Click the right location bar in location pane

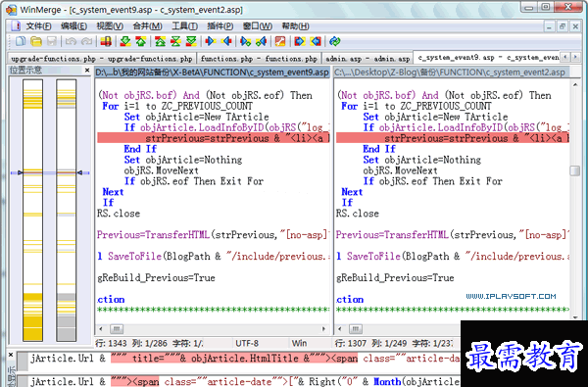pyautogui.click(x=67, y=210)
